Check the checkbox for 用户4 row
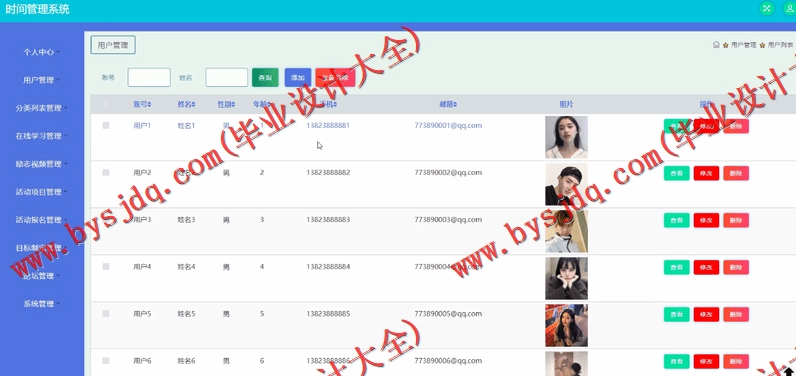Image resolution: width=796 pixels, height=376 pixels. [106, 266]
